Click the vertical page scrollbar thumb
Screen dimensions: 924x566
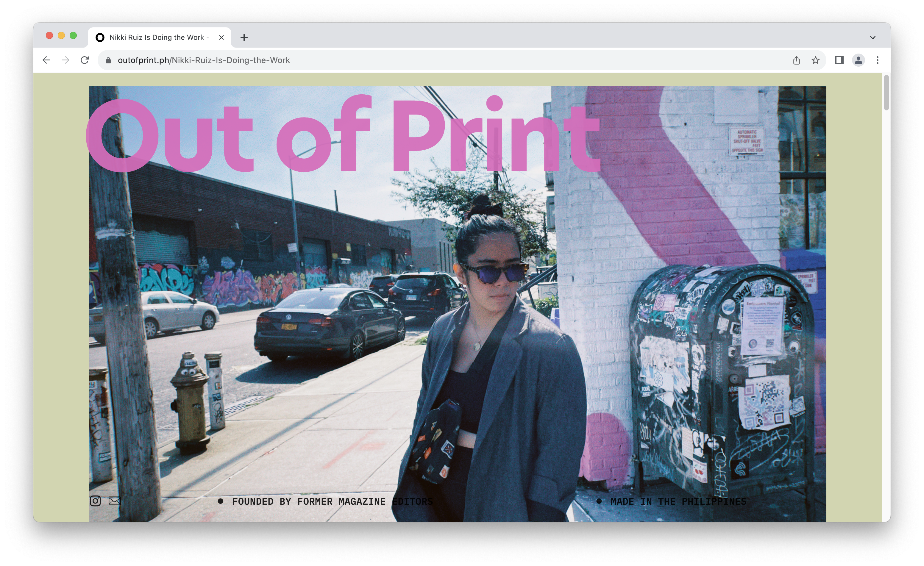tap(886, 93)
